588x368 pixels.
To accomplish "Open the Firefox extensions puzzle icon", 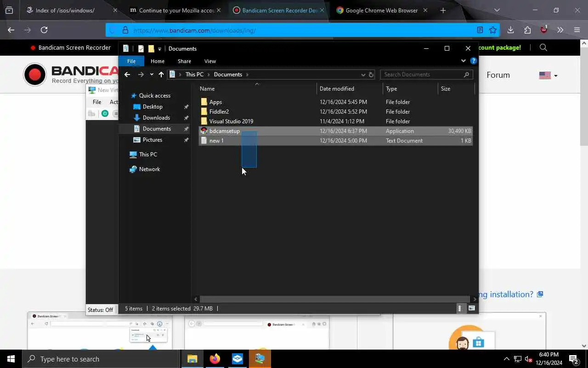I will click(527, 30).
